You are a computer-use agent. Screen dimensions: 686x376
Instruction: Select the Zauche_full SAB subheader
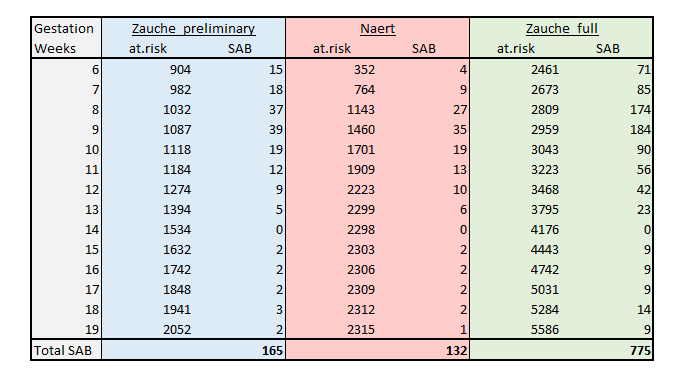coord(608,49)
